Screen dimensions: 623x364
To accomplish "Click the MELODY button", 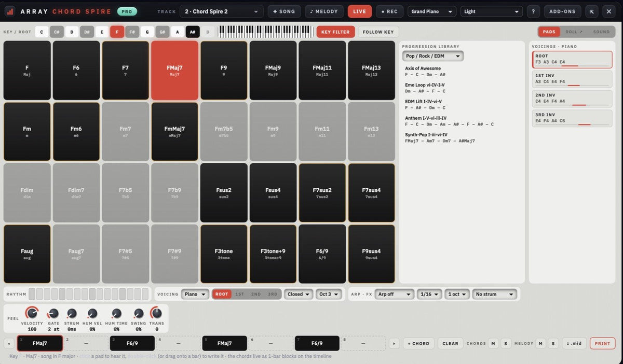I will pos(324,11).
